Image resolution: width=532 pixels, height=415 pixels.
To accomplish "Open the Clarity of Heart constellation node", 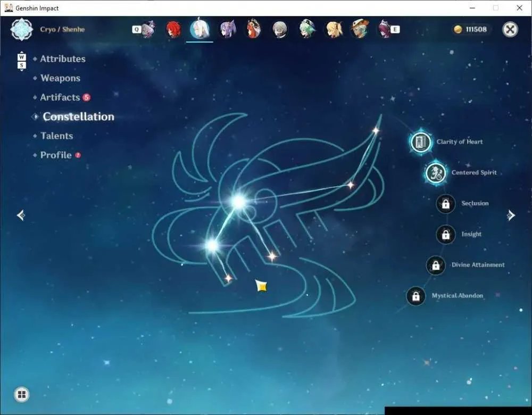I will click(x=421, y=142).
